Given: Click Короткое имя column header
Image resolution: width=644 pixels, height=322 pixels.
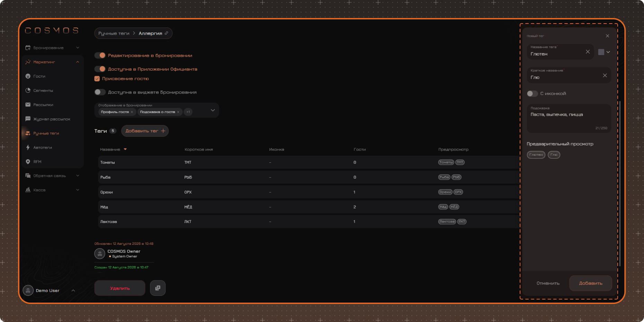Looking at the screenshot, I should click(x=199, y=150).
